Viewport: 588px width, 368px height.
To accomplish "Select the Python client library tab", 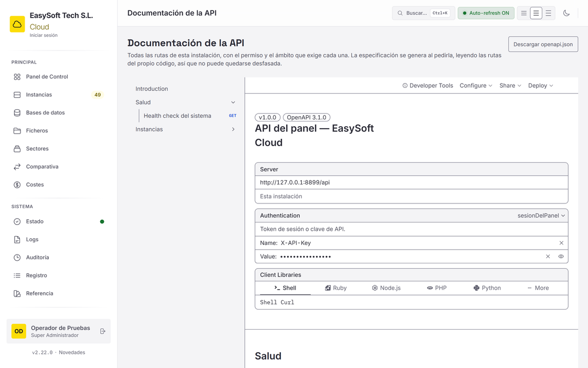I will point(487,288).
